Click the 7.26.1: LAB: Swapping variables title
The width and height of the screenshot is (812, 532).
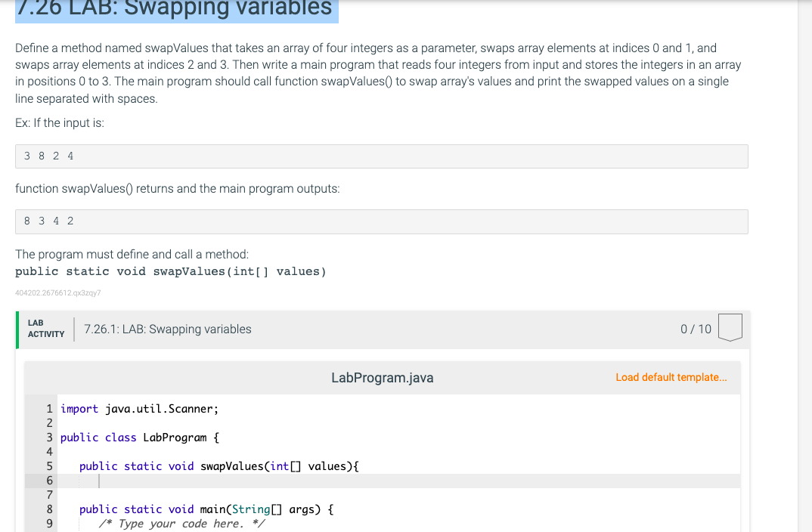click(168, 329)
